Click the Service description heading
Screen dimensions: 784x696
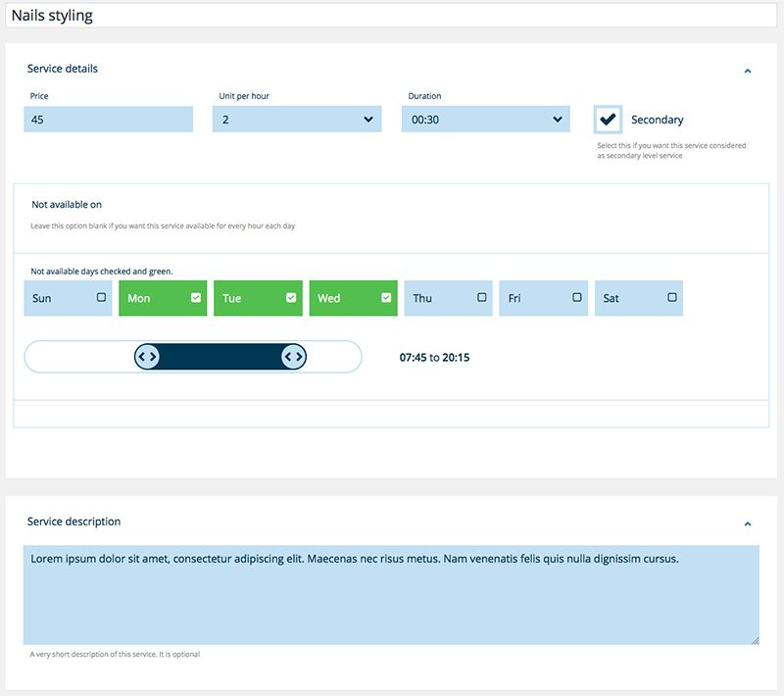(x=74, y=522)
